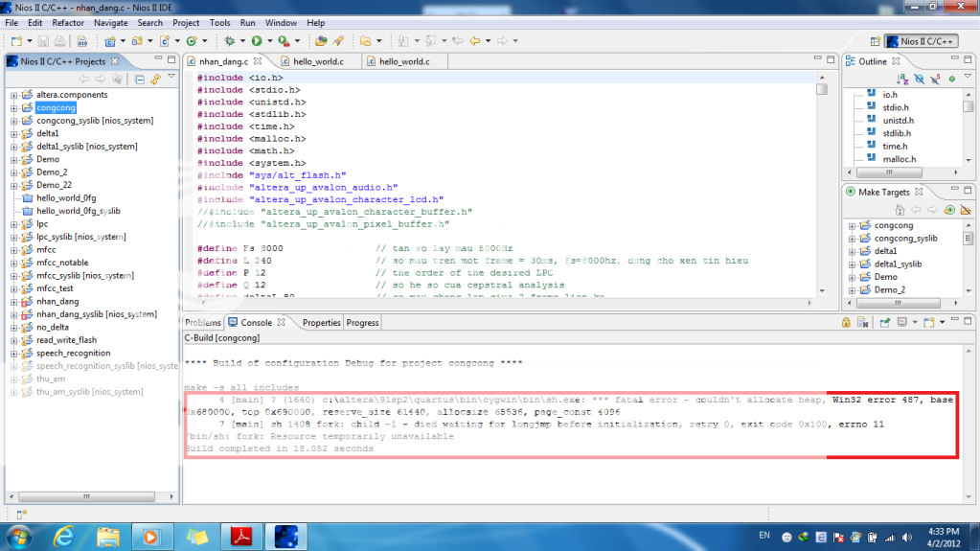Expand the speech_recognition project tree node

click(x=14, y=353)
